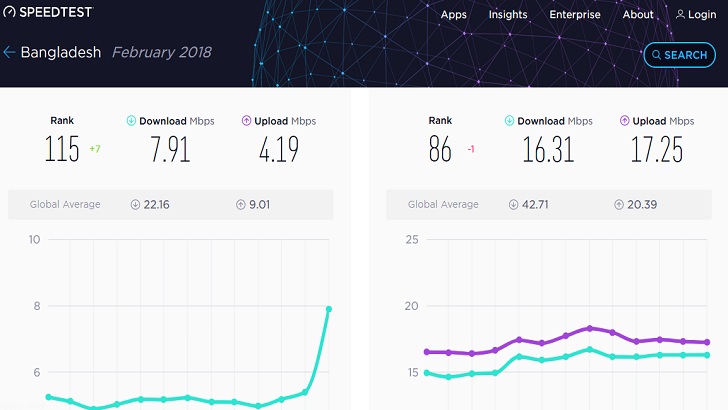Screen dimensions: 728x410
Task: Click the upload value 4.19
Action: click(279, 149)
